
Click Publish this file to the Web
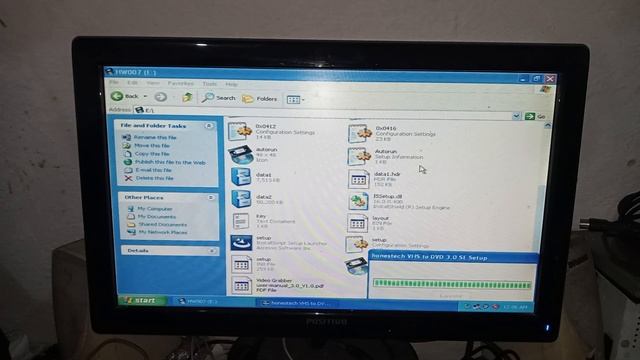click(x=170, y=162)
